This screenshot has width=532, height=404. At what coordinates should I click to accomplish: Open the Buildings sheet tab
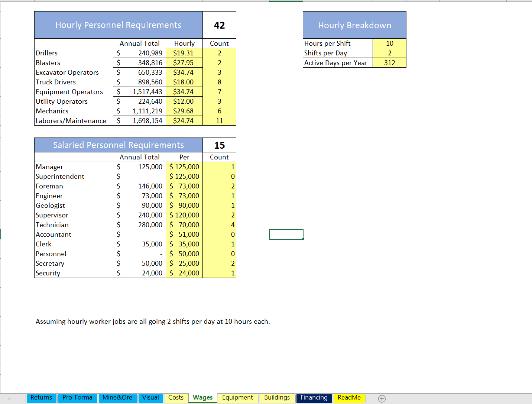click(277, 398)
